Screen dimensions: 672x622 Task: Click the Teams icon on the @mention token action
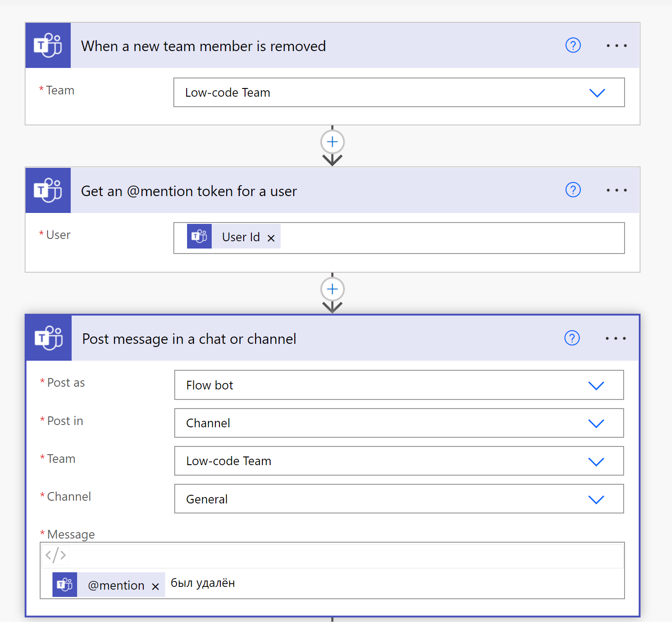tap(48, 190)
